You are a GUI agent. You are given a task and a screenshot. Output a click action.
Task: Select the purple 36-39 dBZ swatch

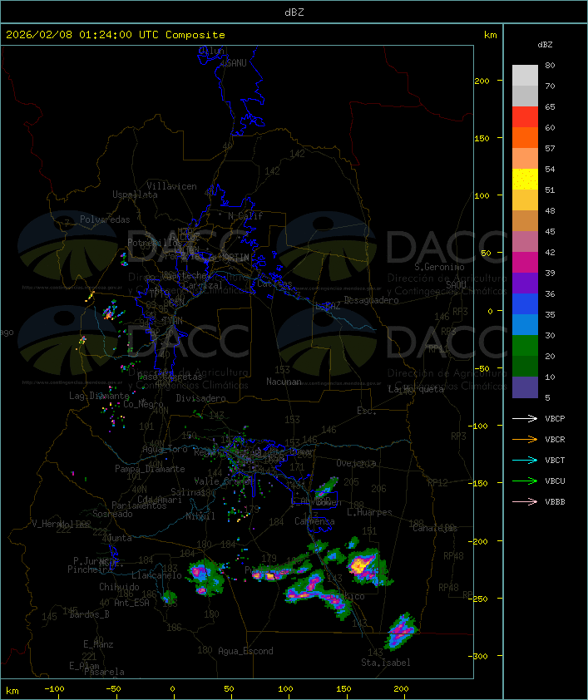pos(525,283)
